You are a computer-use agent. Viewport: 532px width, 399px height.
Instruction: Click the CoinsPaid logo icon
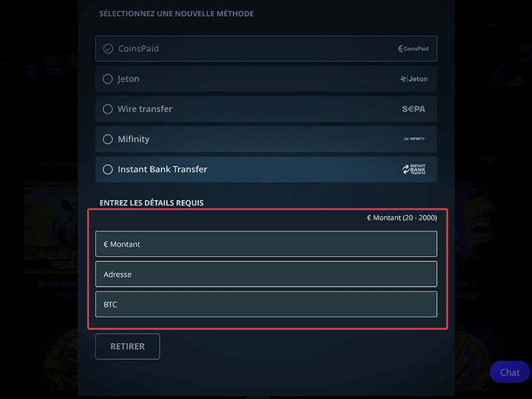(x=413, y=49)
